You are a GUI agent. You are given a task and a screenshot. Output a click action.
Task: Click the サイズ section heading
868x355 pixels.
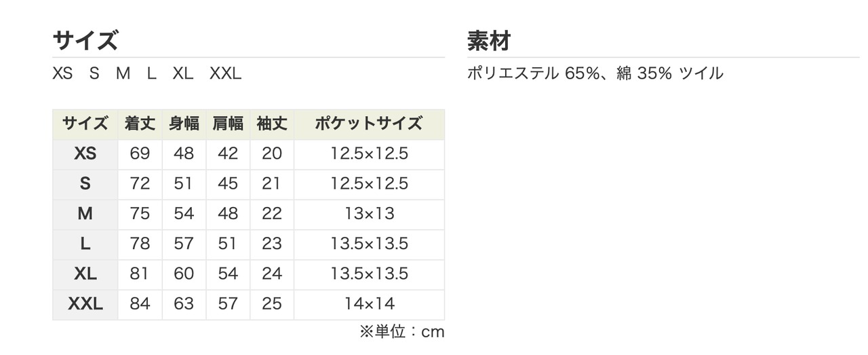[85, 41]
